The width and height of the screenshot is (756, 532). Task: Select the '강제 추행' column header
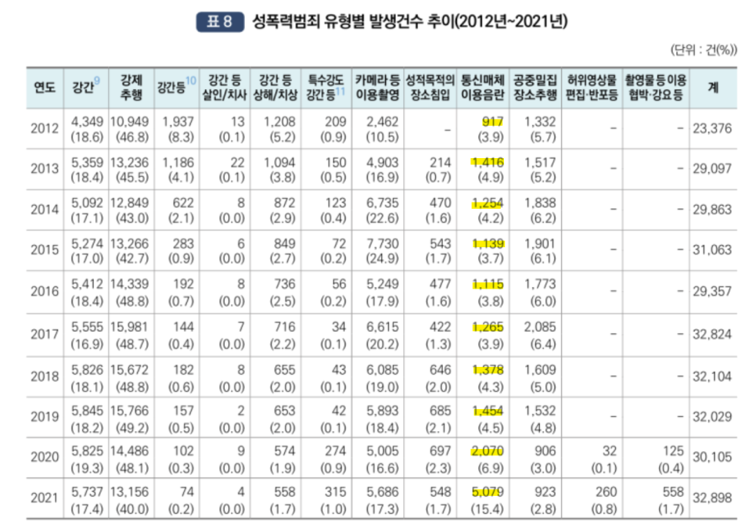coord(131,87)
